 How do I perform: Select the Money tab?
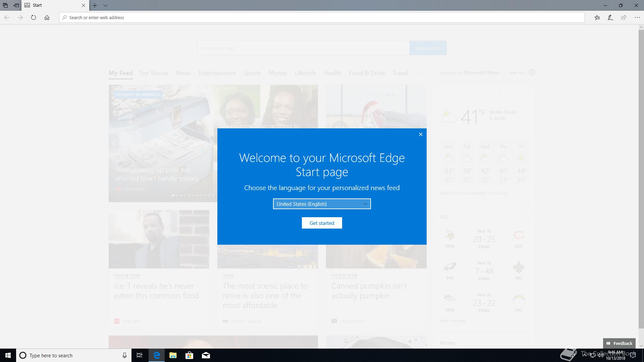(x=278, y=73)
